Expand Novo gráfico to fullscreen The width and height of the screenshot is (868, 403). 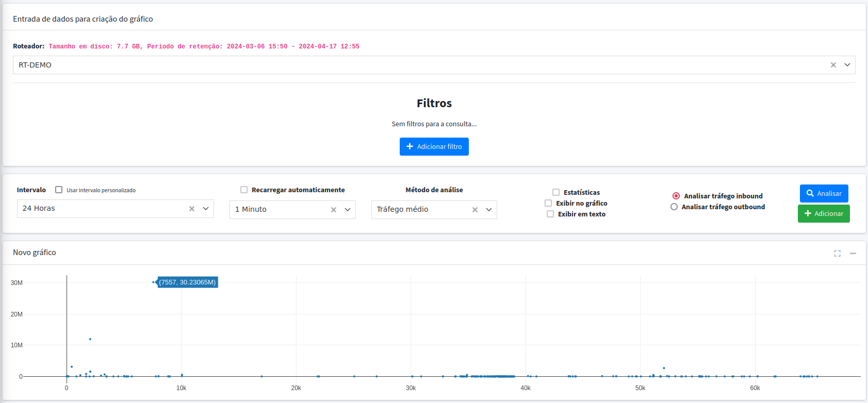(x=837, y=253)
